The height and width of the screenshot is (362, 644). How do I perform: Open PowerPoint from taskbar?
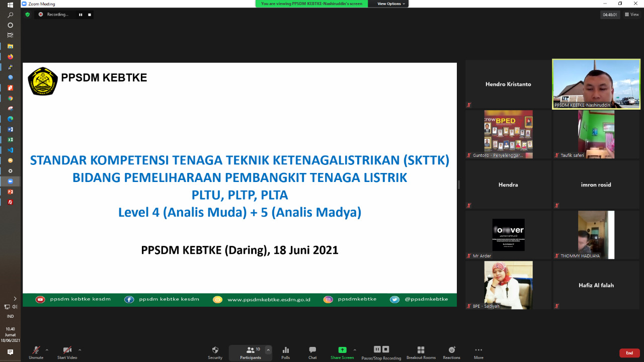pyautogui.click(x=10, y=192)
